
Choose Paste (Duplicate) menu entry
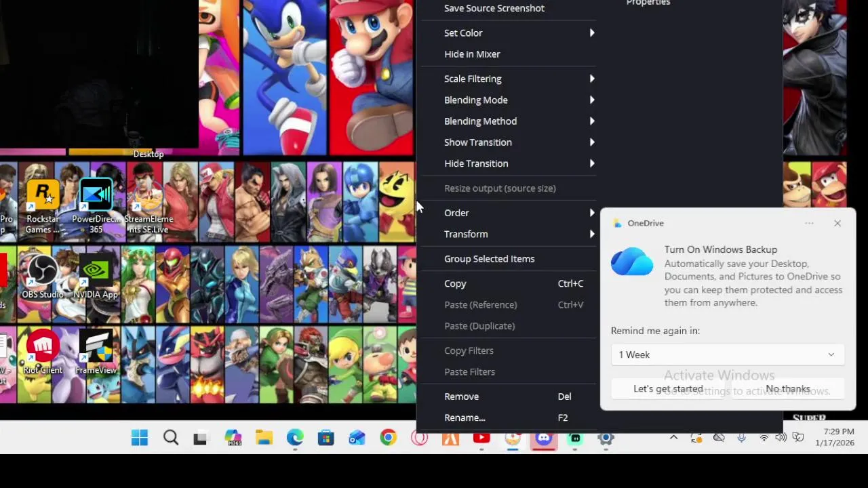coord(479,326)
